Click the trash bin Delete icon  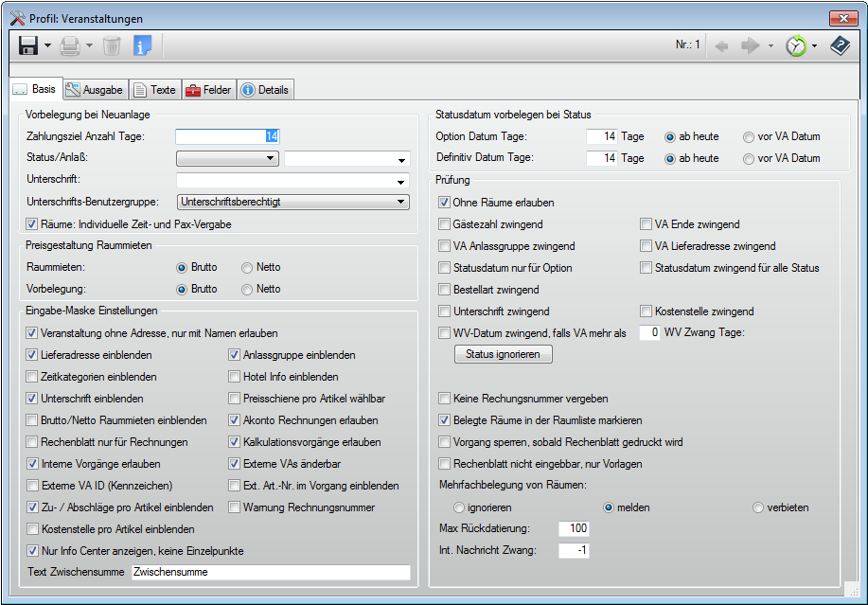pos(112,45)
